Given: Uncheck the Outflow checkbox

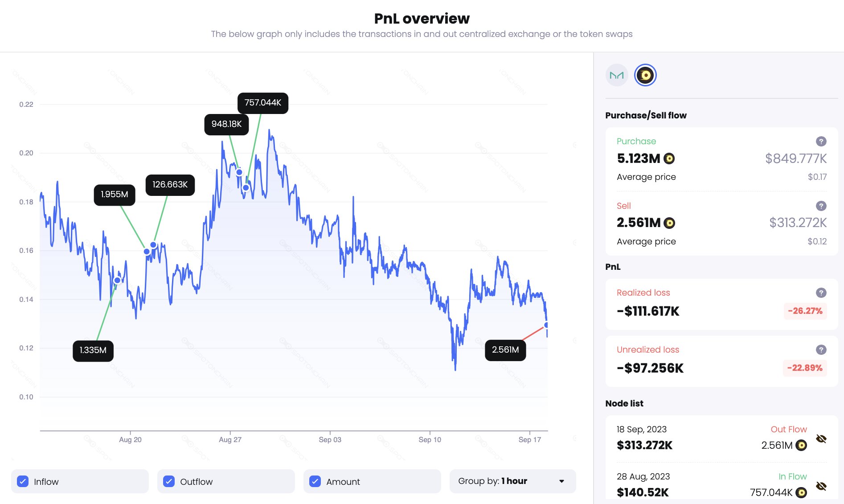Looking at the screenshot, I should click(169, 481).
